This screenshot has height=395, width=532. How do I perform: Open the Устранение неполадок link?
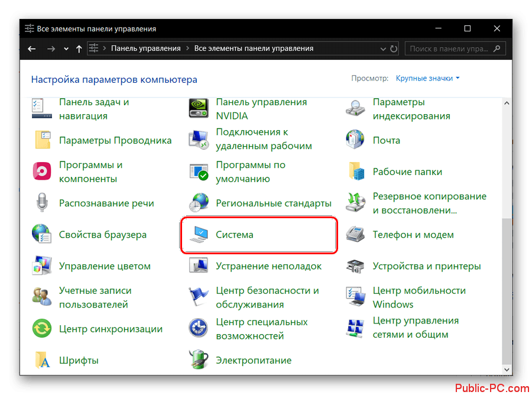pos(268,266)
